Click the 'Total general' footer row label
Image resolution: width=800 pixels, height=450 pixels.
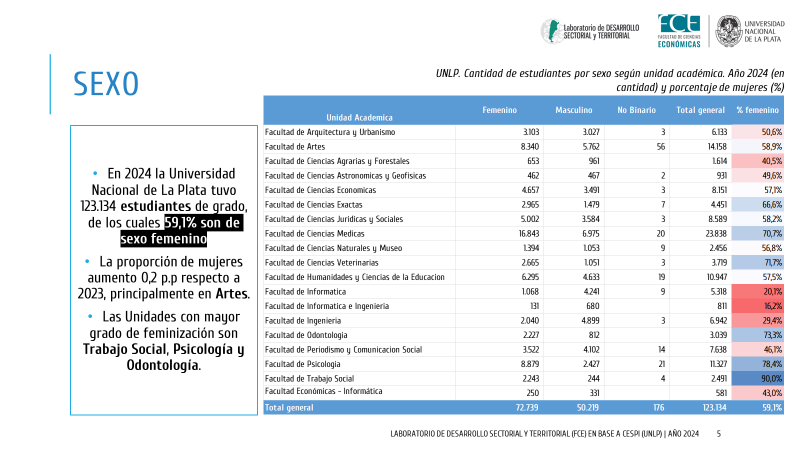[289, 408]
